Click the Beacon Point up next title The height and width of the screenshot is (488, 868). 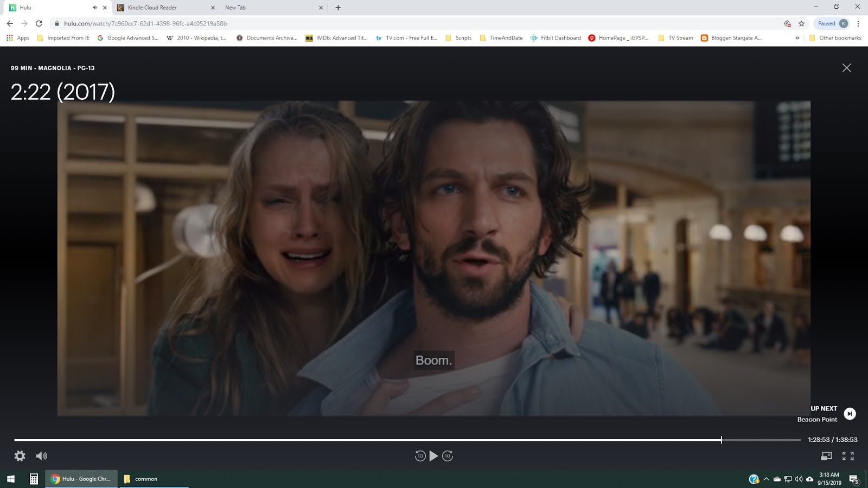coord(817,420)
